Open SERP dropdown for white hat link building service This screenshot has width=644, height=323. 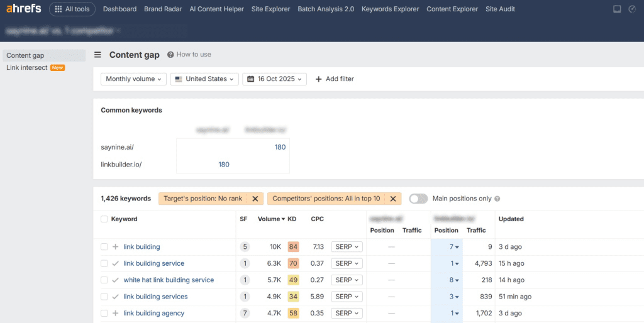(x=347, y=280)
